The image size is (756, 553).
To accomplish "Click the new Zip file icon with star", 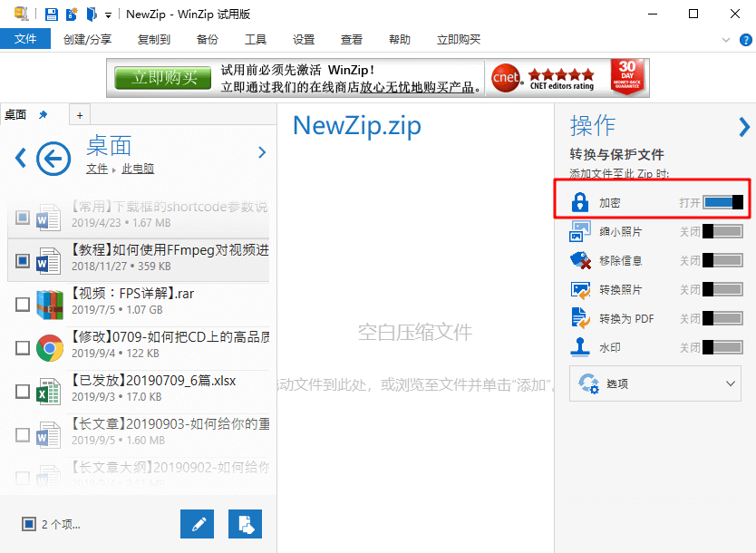I will pyautogui.click(x=72, y=14).
